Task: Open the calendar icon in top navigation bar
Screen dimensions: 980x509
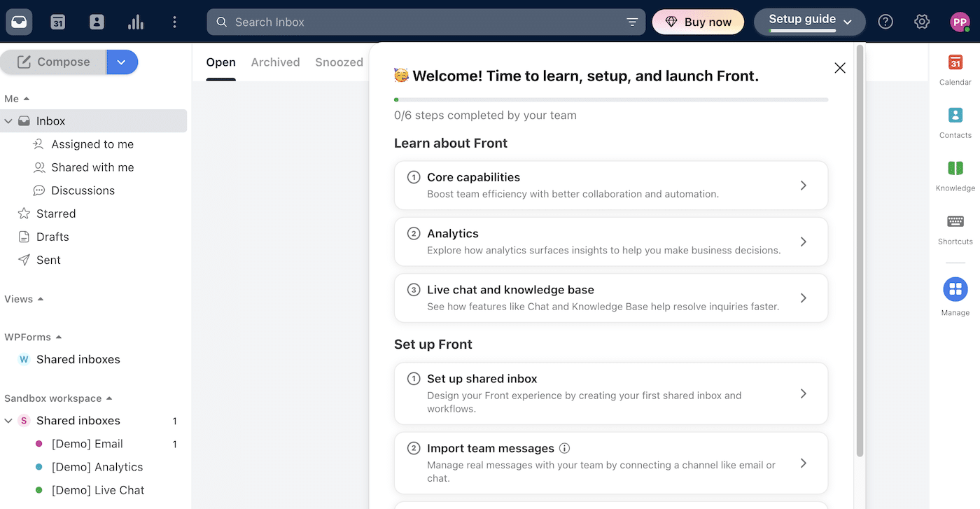Action: [57, 22]
